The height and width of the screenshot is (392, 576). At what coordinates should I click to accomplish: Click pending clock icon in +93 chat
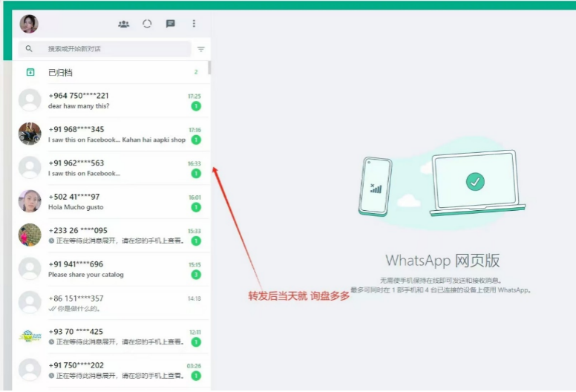(x=51, y=342)
